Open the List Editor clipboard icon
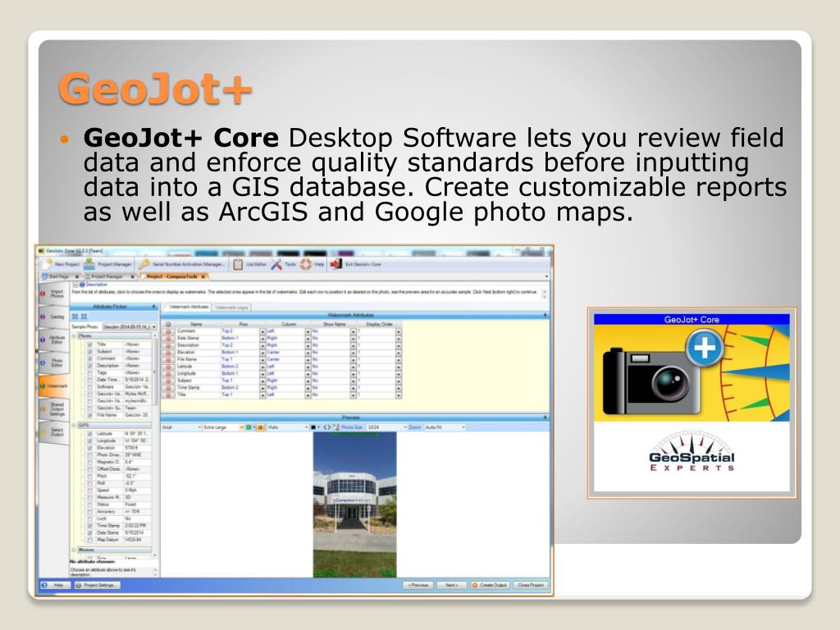Viewport: 840px width, 630px height. pyautogui.click(x=238, y=264)
